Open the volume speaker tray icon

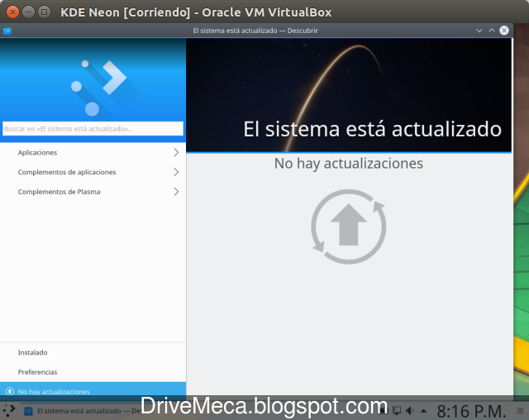410,411
